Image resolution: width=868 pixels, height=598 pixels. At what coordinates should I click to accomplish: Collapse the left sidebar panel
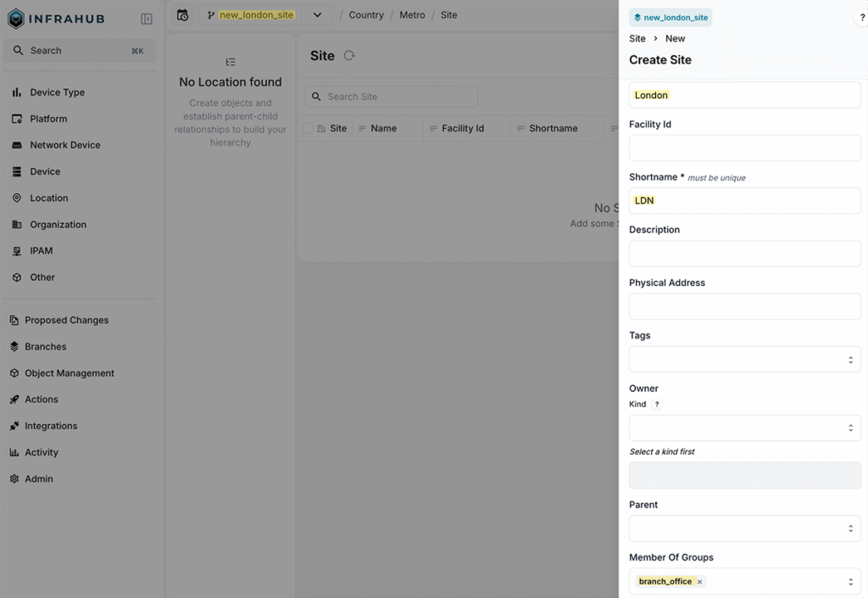point(147,17)
